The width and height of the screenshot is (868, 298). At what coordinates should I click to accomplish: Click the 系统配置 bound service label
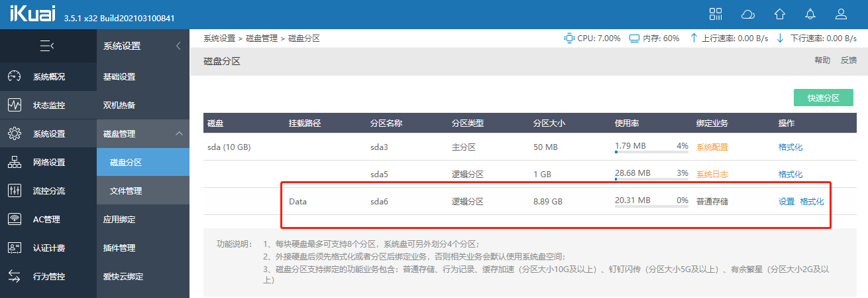tap(712, 147)
